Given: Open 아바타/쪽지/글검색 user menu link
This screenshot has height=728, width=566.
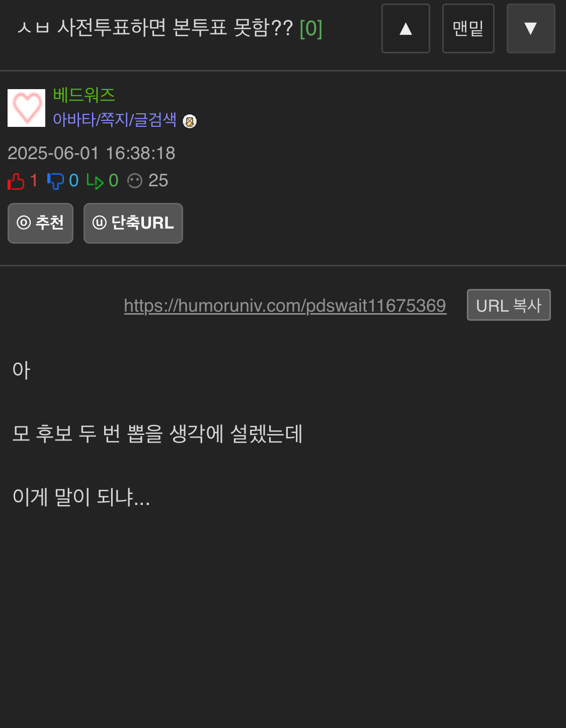Looking at the screenshot, I should (x=115, y=119).
